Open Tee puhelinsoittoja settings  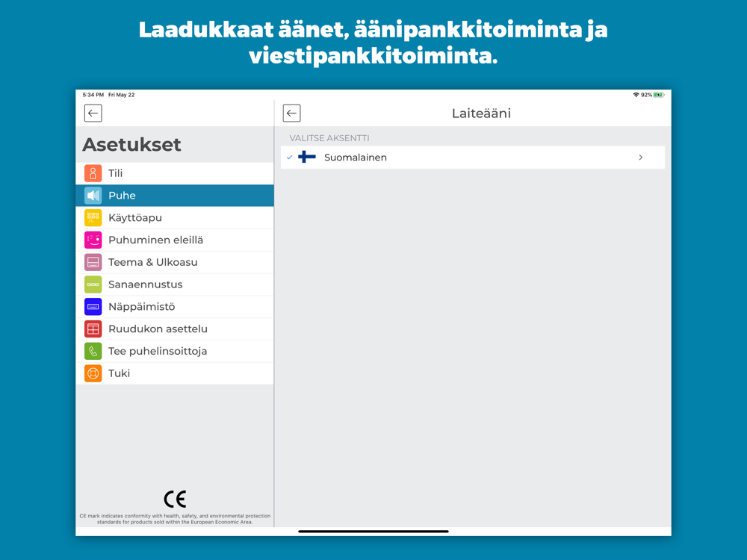click(175, 351)
